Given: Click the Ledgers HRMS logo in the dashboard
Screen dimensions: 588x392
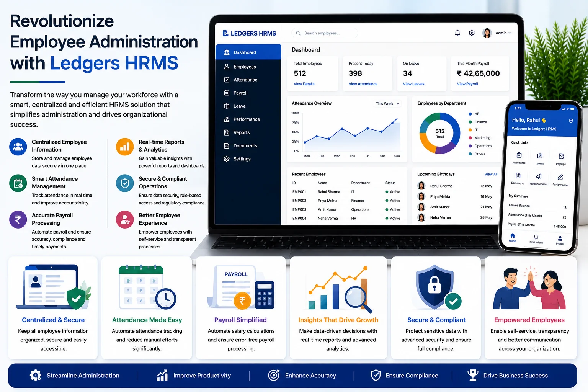Looking at the screenshot, I should [x=249, y=33].
